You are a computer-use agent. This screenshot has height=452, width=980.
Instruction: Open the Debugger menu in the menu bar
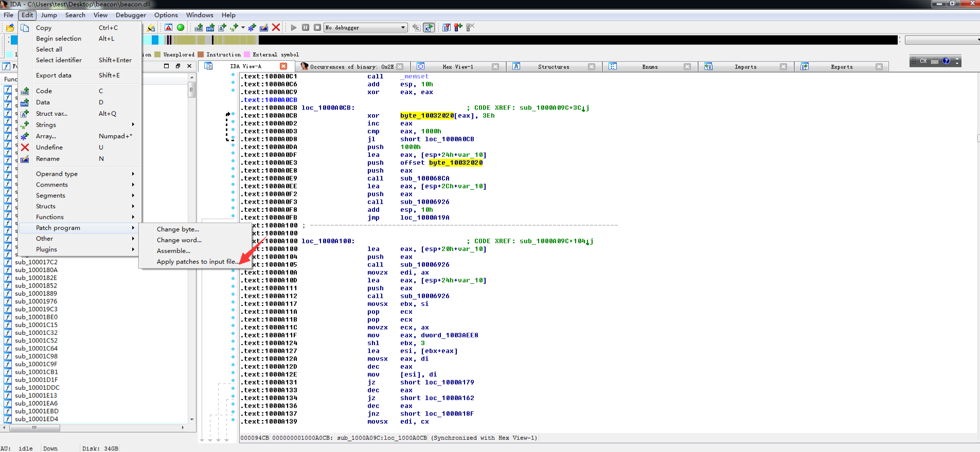coord(131,15)
